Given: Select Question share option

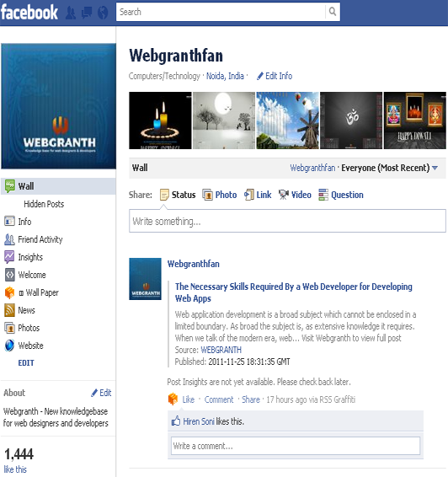Looking at the screenshot, I should click(347, 195).
